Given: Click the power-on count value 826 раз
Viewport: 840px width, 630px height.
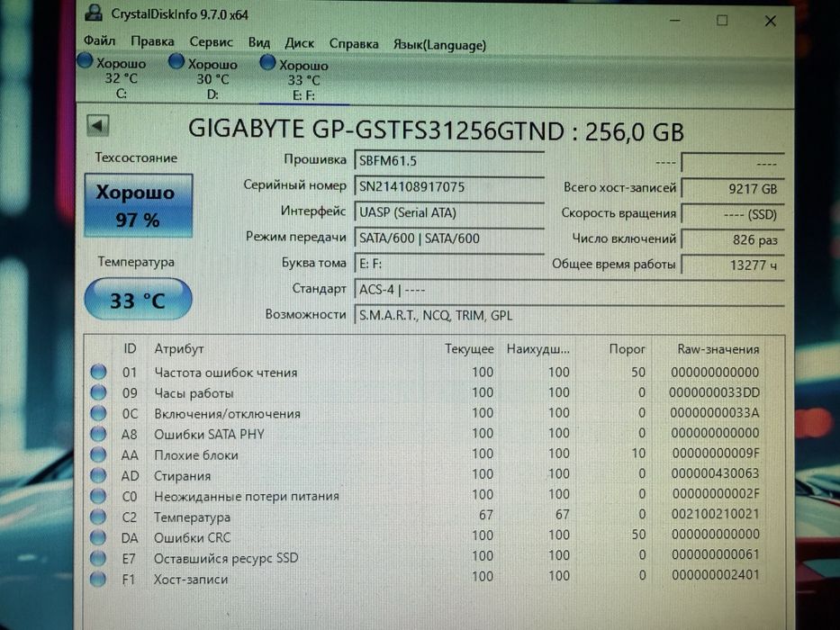Looking at the screenshot, I should [x=732, y=239].
